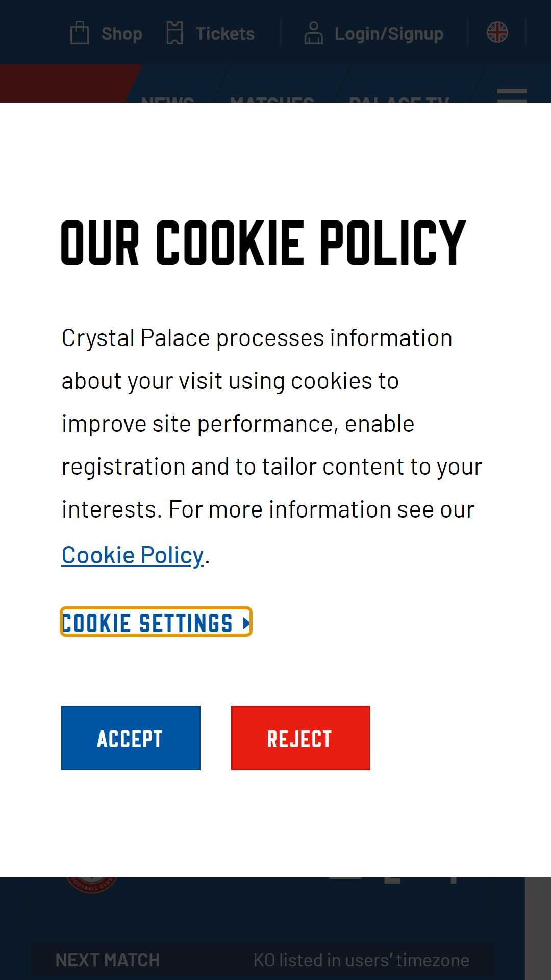Open Cookie Settings text link
Viewport: 551px width, 980px height.
coord(147,623)
